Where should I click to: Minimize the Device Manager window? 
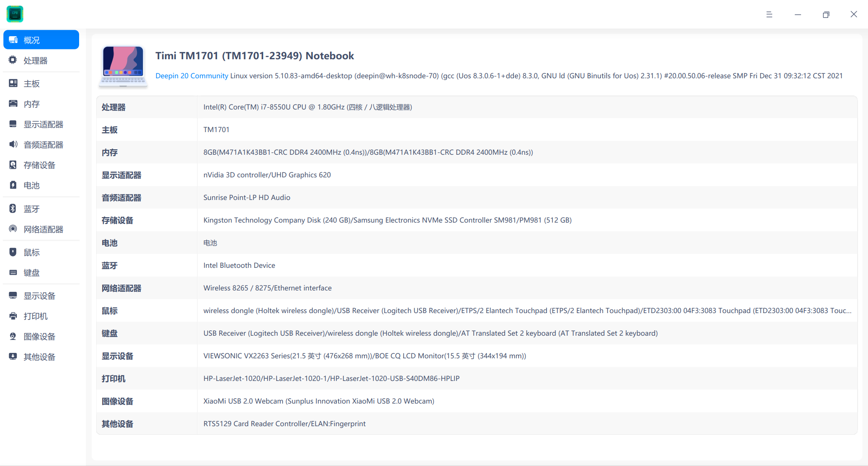pos(797,14)
